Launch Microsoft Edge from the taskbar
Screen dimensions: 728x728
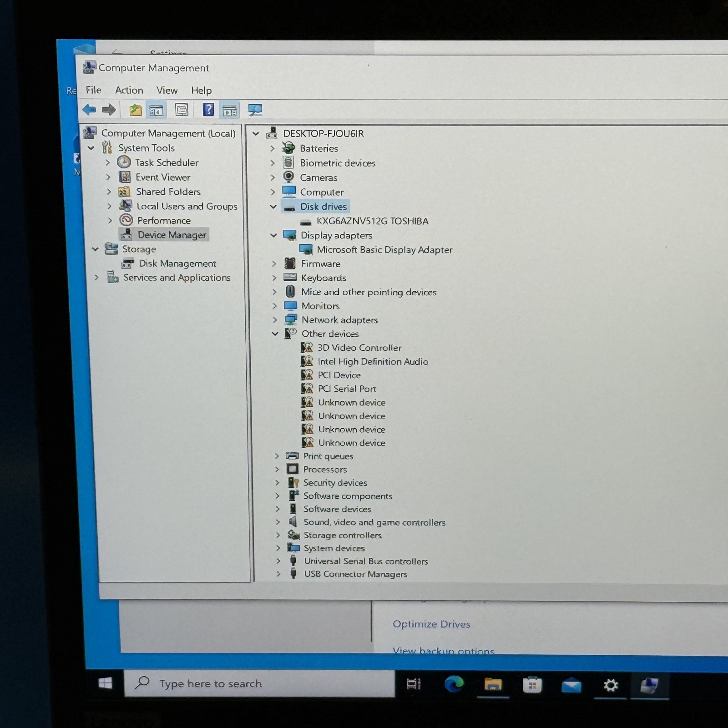point(454,684)
